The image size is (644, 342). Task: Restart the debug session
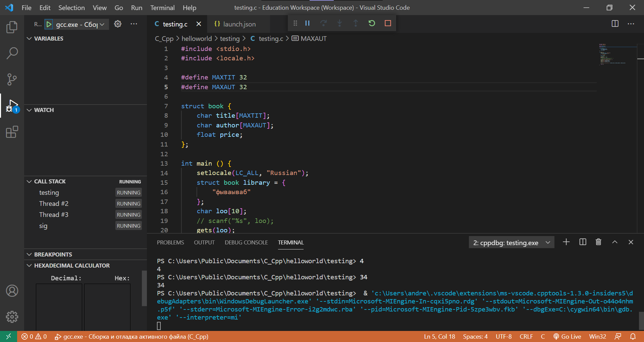372,23
